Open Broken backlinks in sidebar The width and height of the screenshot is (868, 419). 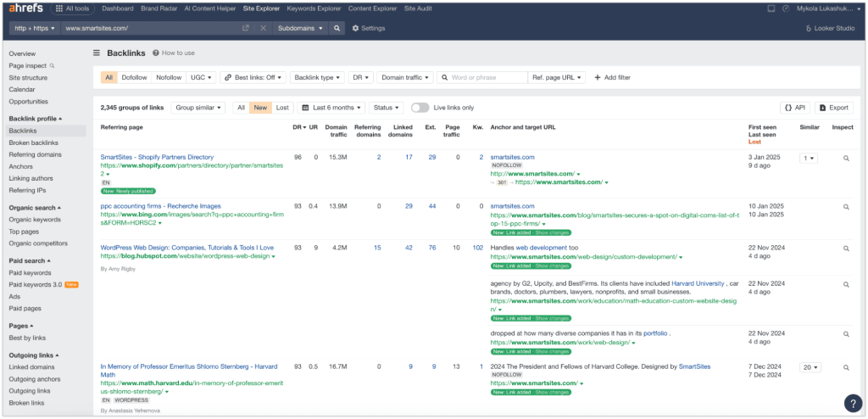pos(33,143)
